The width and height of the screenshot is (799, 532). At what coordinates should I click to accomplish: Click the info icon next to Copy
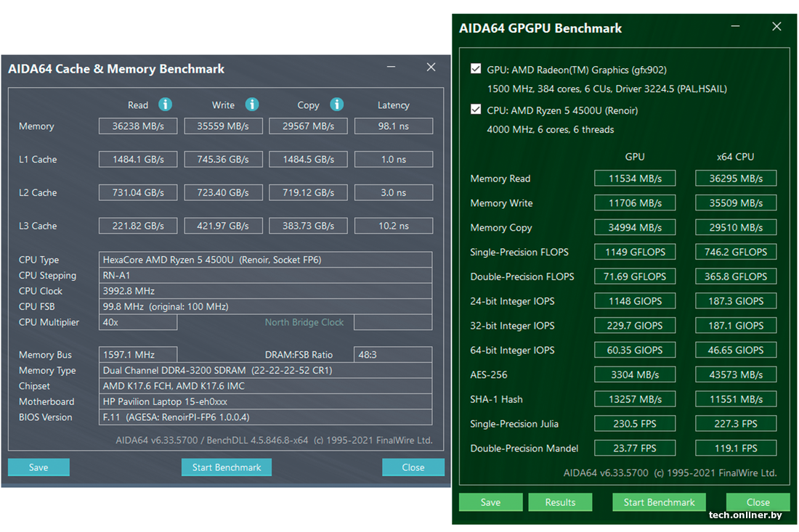click(x=336, y=105)
